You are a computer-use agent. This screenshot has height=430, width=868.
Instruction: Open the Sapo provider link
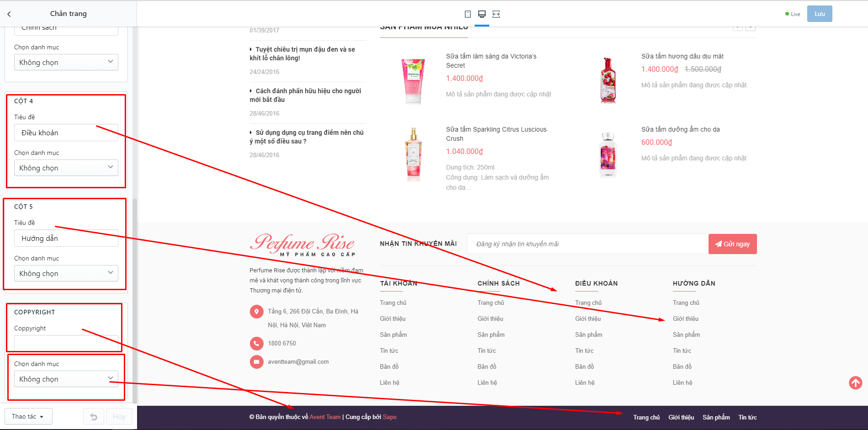click(390, 417)
